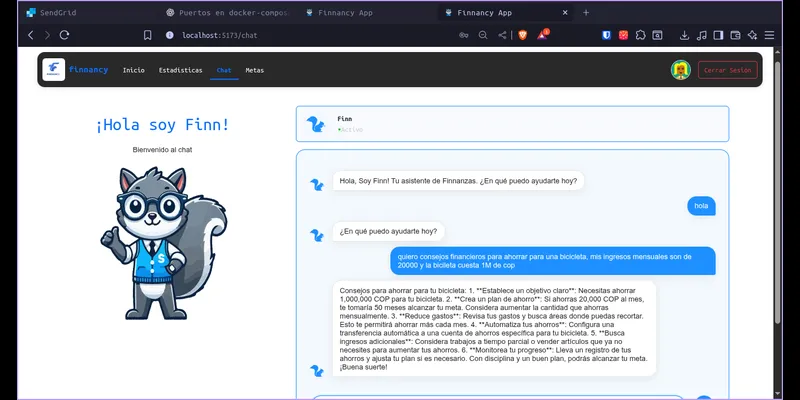Click squirrel avatar beside '¿En qué puedo ayudarte hoy?' reply

pos(317,235)
